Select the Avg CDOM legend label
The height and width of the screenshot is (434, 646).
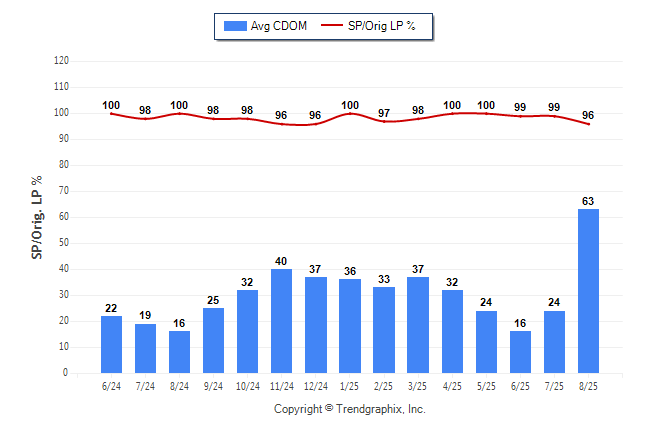pyautogui.click(x=279, y=26)
